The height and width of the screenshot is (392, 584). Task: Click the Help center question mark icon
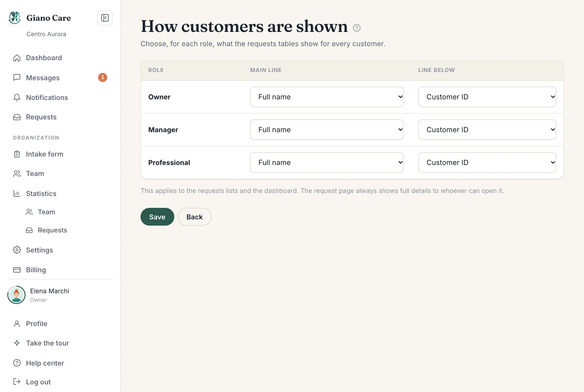click(17, 363)
